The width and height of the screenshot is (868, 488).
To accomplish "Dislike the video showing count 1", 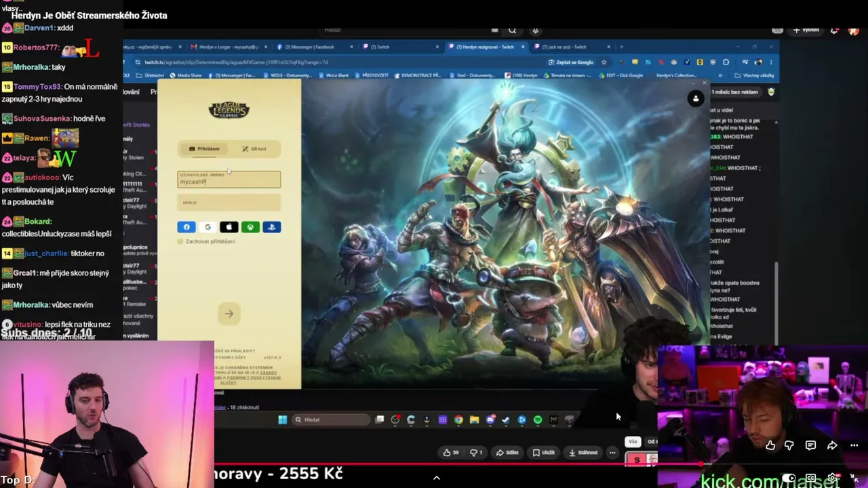I will (476, 452).
